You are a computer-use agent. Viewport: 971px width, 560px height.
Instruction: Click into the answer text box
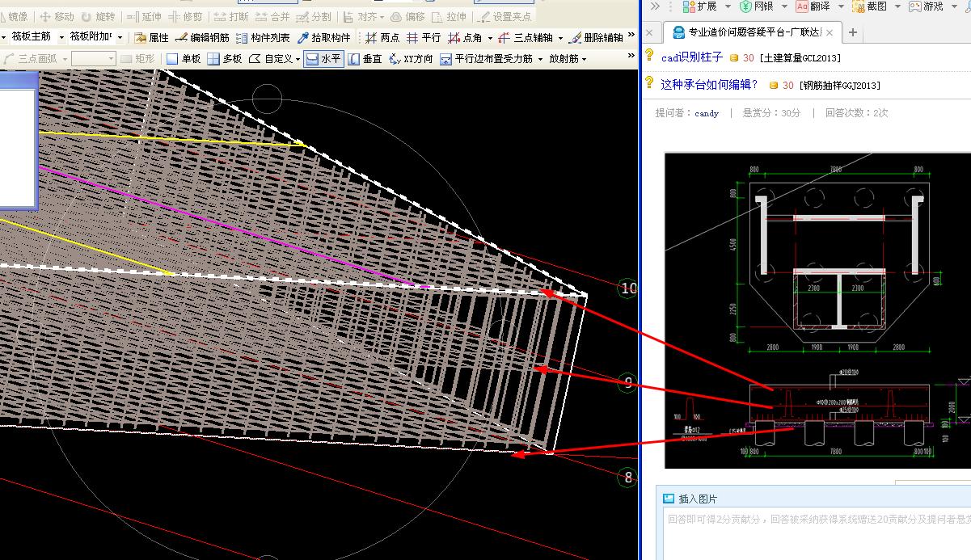click(x=817, y=533)
